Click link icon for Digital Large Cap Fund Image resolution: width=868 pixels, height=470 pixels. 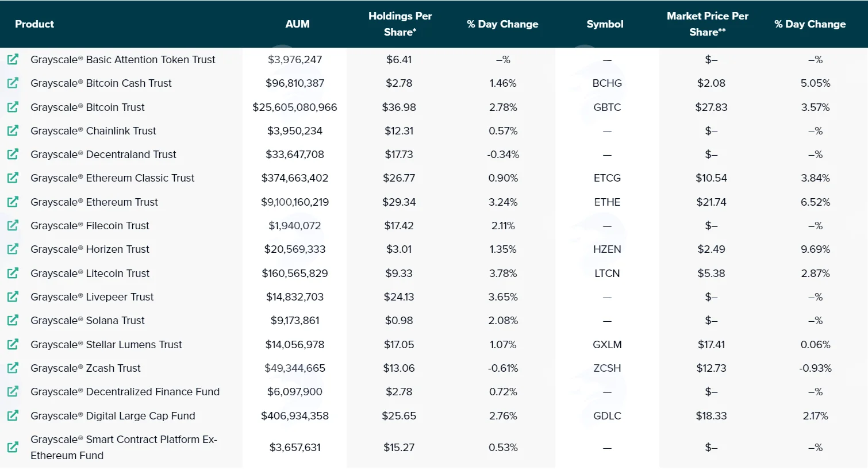tap(13, 415)
